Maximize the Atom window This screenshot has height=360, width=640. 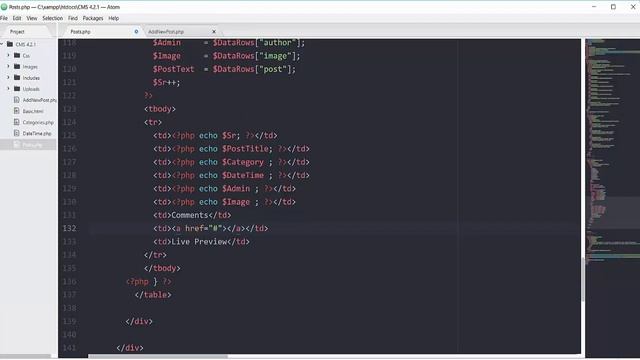613,7
